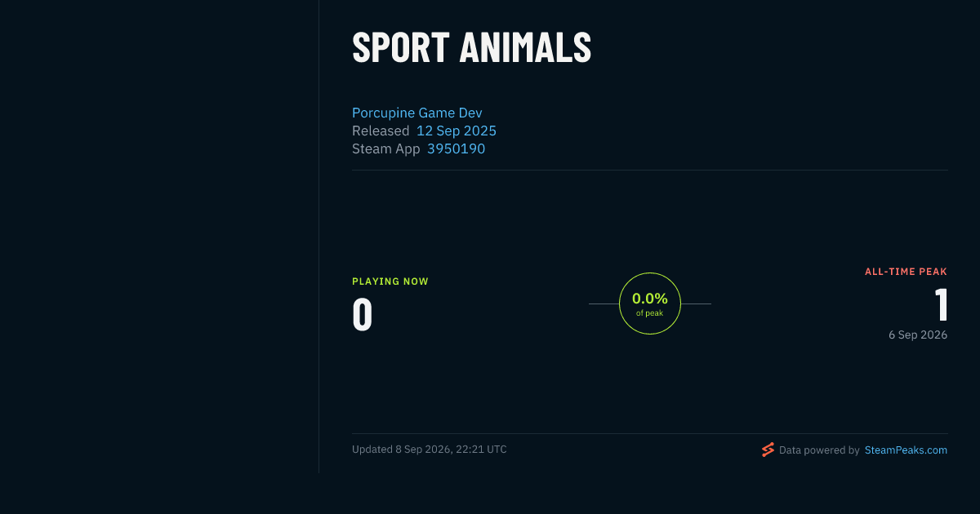Select the current player count 0
Screen dimensions: 980x514
coord(363,315)
